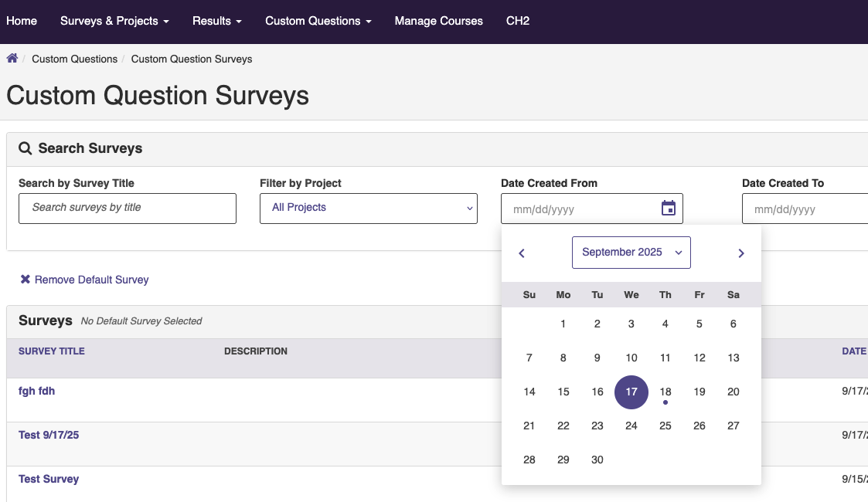This screenshot has height=502, width=868.
Task: Select September 18 in the calendar
Action: (x=665, y=392)
